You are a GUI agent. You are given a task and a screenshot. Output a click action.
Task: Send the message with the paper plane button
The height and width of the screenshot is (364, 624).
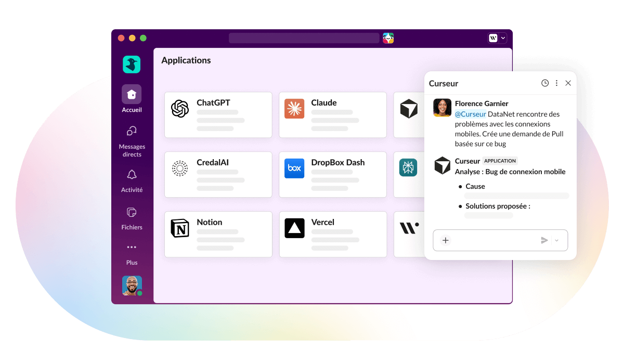544,240
